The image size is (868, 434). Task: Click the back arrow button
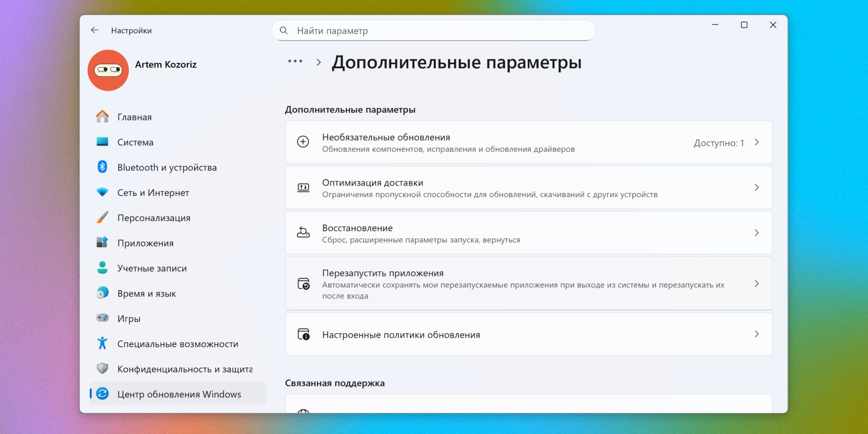[95, 30]
